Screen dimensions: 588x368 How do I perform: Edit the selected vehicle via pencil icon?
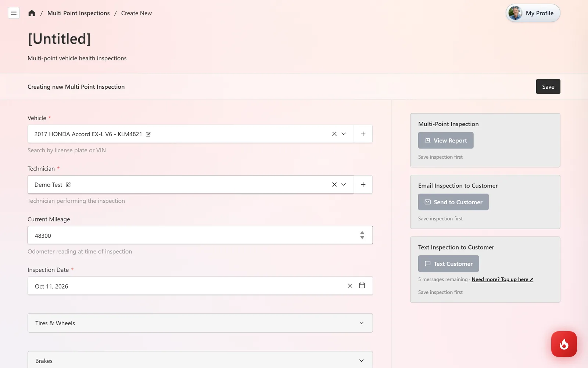[148, 134]
